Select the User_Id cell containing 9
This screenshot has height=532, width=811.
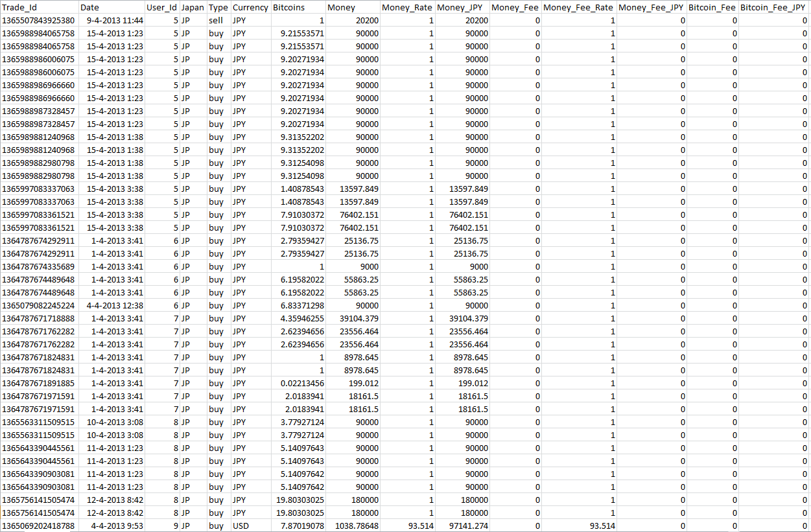(x=162, y=526)
